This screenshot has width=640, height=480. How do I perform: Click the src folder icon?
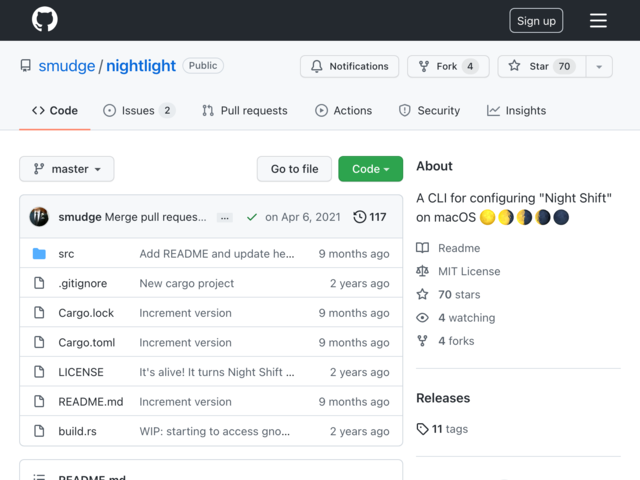click(39, 253)
